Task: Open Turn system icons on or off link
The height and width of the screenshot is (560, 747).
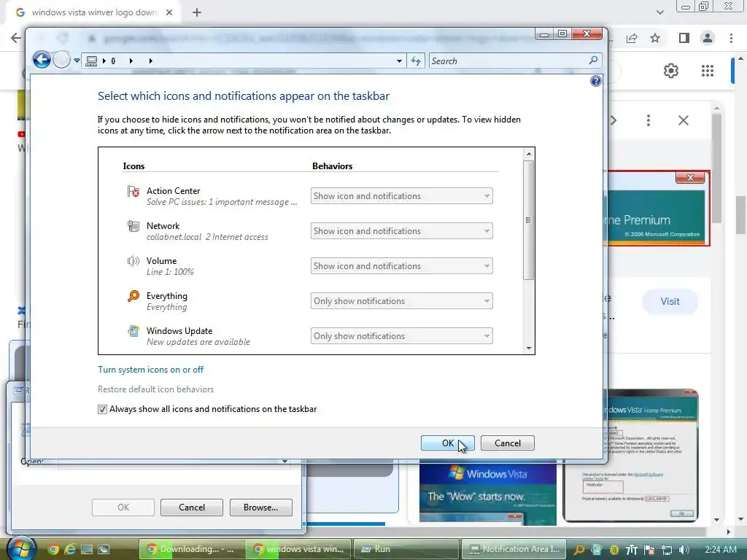Action: [150, 370]
